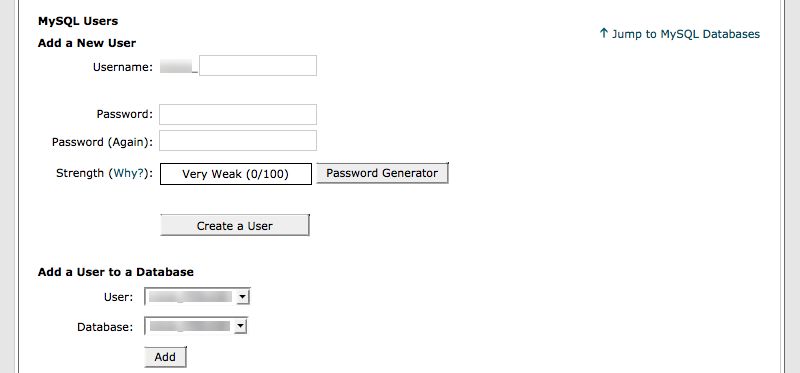Image resolution: width=800 pixels, height=373 pixels.
Task: Click Add a User to a Database heading
Action: (x=116, y=272)
